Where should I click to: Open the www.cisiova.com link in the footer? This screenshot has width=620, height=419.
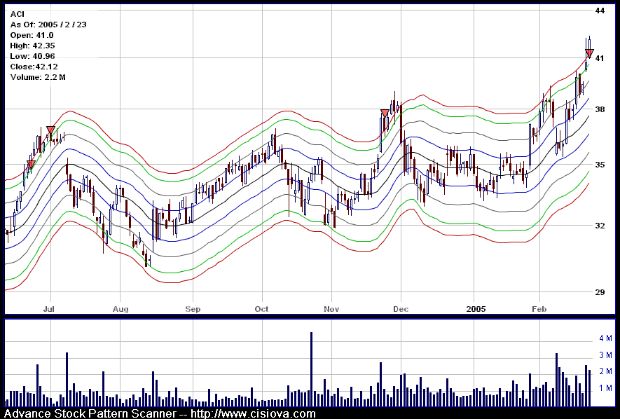(x=253, y=414)
